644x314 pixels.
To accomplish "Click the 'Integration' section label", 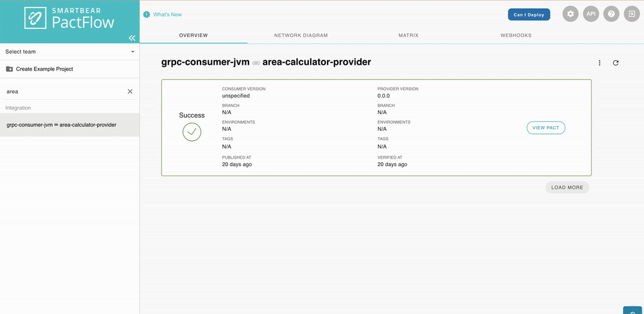I will 18,108.
